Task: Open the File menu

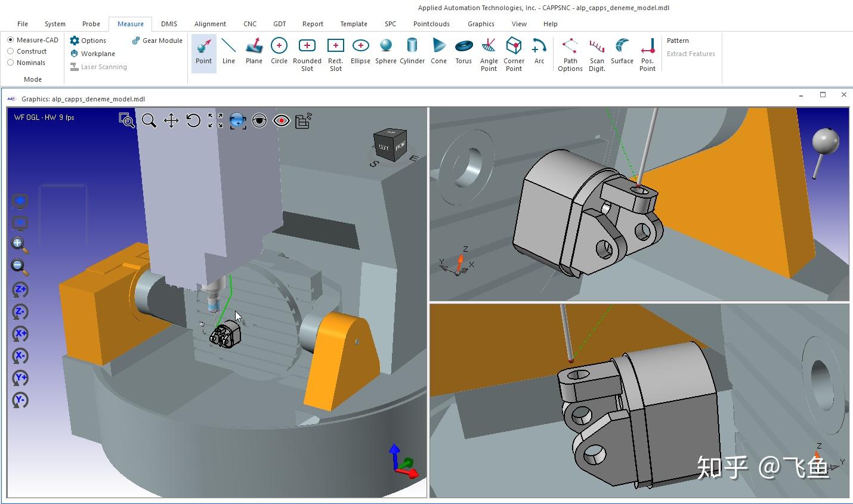Action: click(x=23, y=24)
